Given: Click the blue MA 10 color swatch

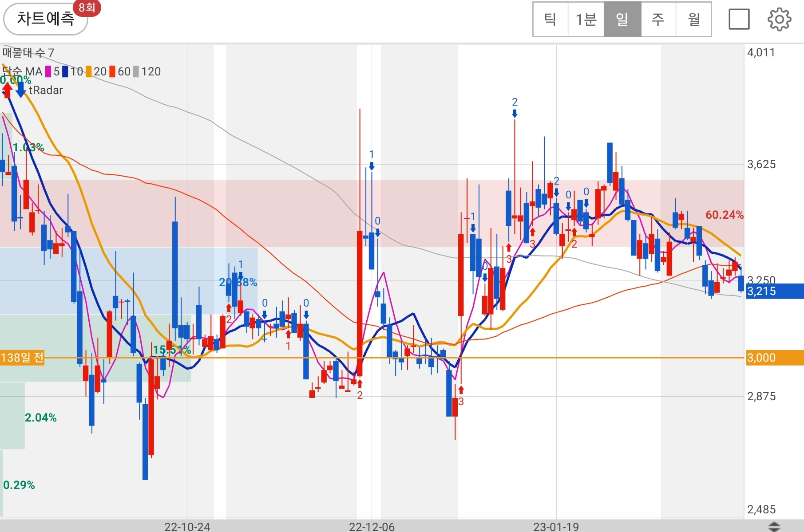Looking at the screenshot, I should point(65,71).
